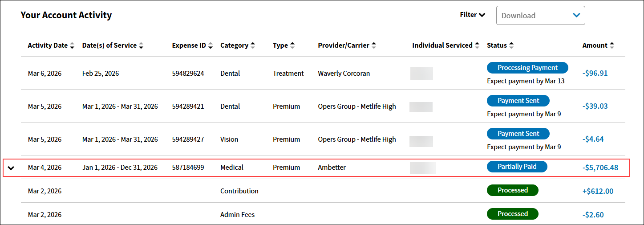
Task: Sort by Activity Date column arrows
Action: 72,45
